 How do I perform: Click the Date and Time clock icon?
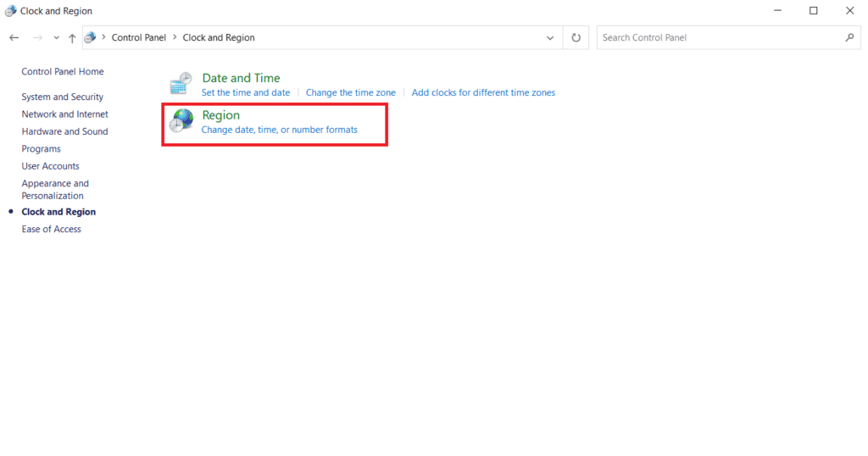coord(181,84)
